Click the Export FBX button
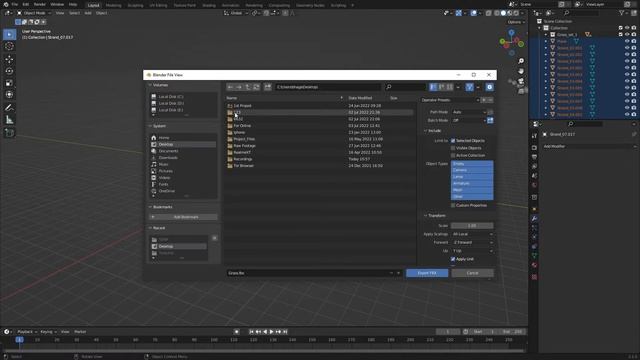 (x=427, y=273)
